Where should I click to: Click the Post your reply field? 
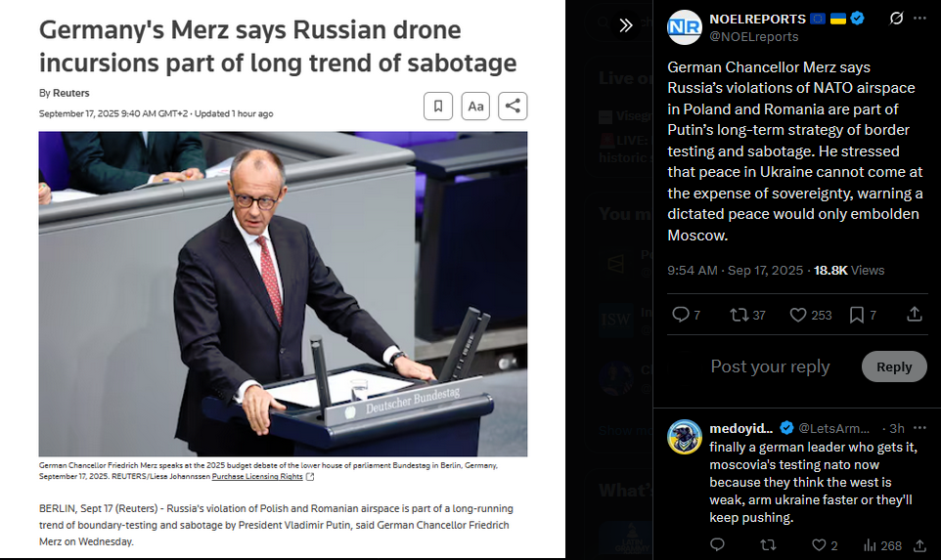point(770,366)
